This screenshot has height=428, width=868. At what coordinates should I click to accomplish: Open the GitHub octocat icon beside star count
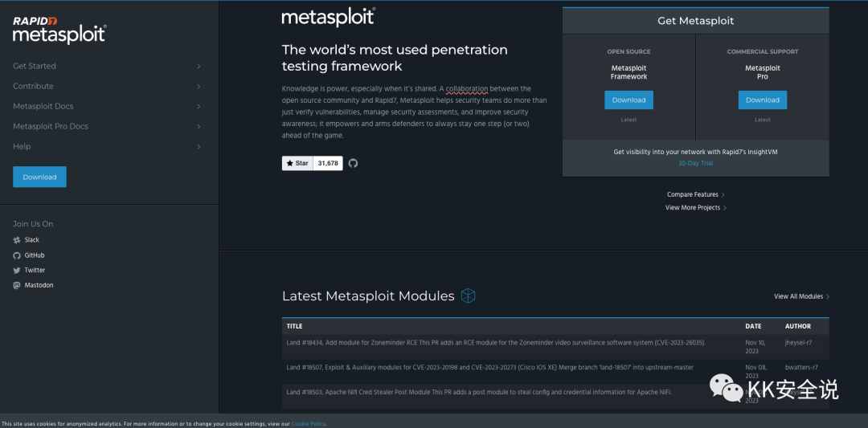coord(353,163)
